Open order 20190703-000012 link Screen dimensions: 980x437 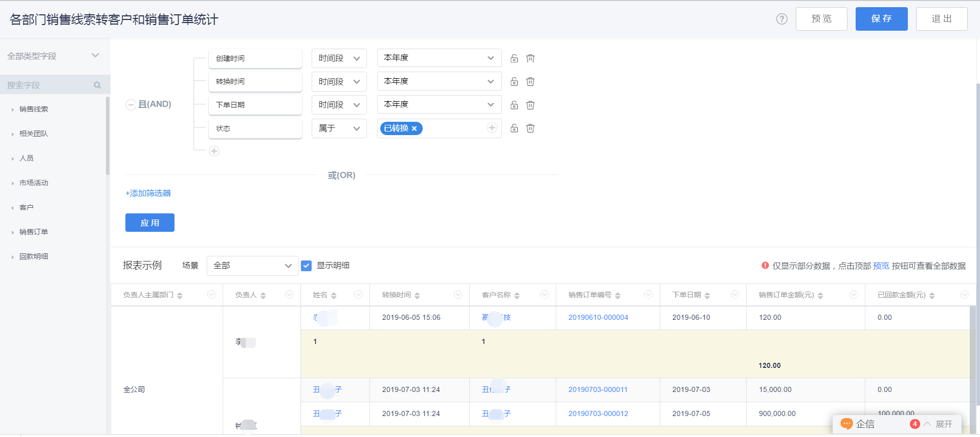click(x=598, y=413)
